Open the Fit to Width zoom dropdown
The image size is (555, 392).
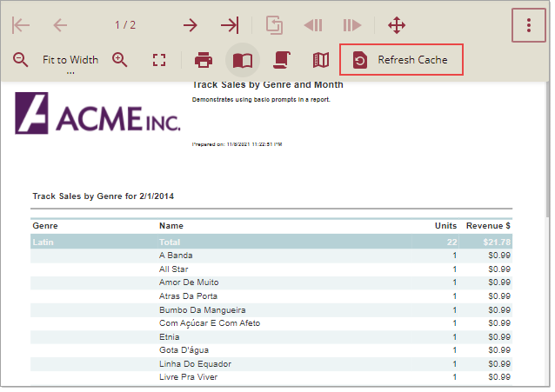[70, 61]
